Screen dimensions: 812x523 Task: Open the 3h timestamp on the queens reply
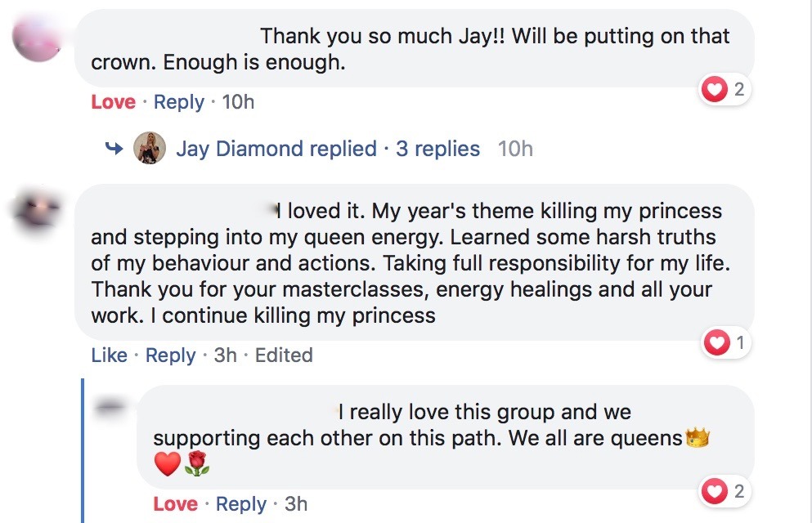296,504
